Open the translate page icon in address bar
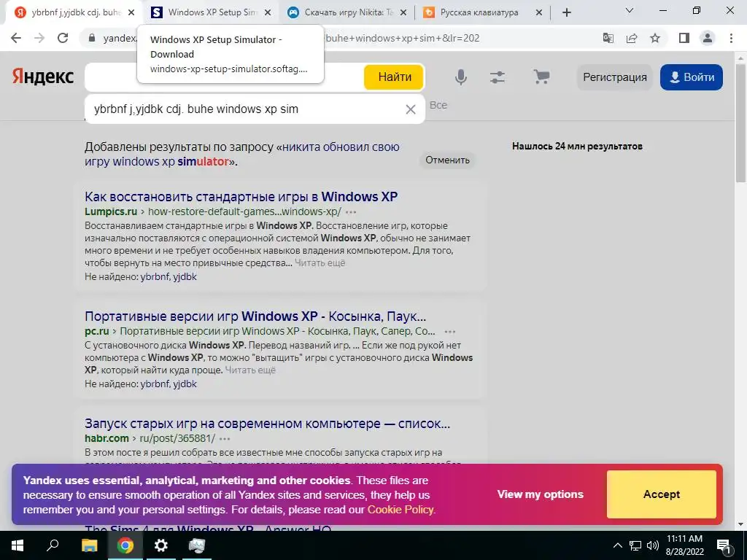The width and height of the screenshot is (747, 560). point(608,38)
